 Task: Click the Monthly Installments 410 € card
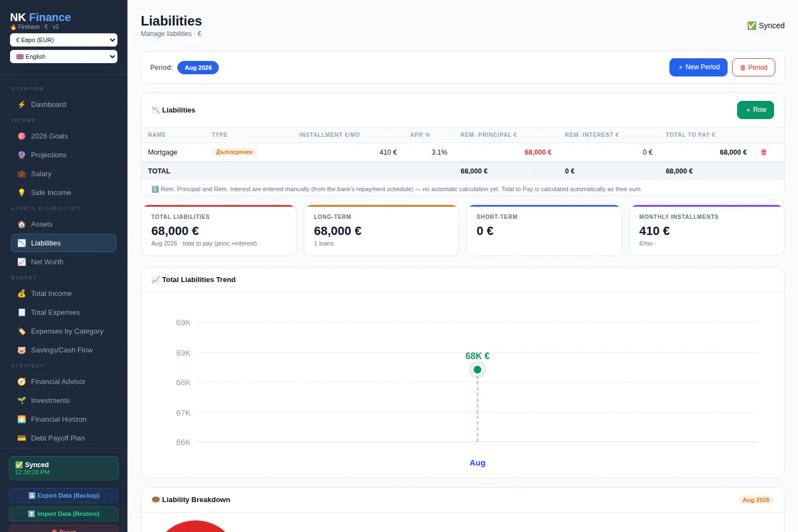[707, 231]
